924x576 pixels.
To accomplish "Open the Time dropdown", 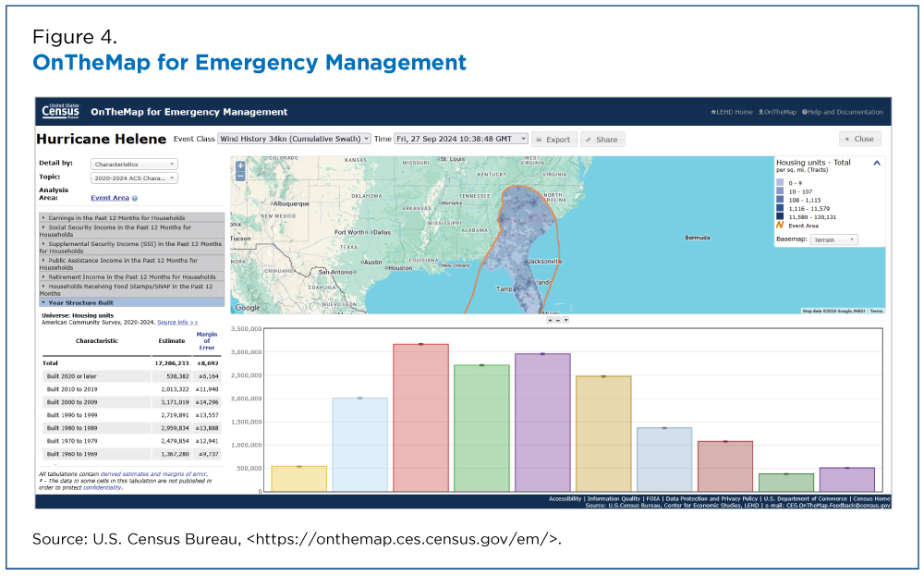I will coord(461,139).
